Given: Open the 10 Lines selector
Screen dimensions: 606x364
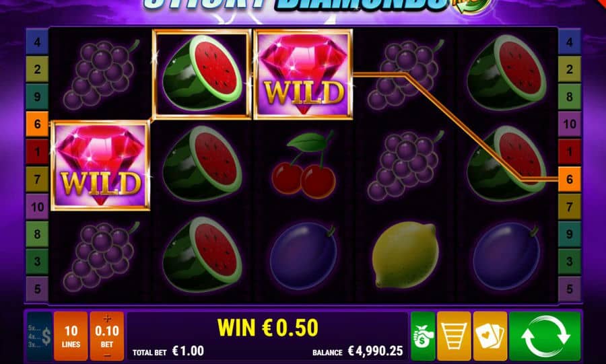Looking at the screenshot, I should pos(71,336).
